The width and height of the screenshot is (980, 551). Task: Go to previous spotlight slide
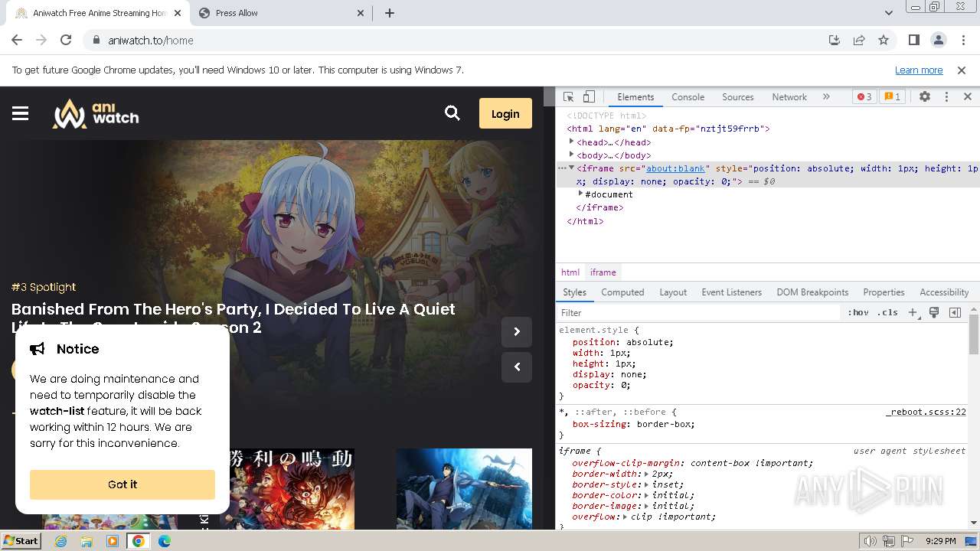517,367
